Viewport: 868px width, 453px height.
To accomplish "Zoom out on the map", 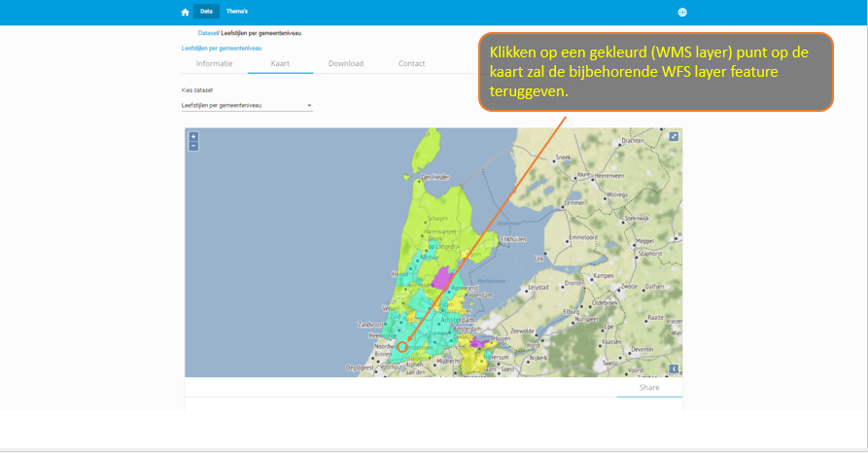I will (x=193, y=146).
